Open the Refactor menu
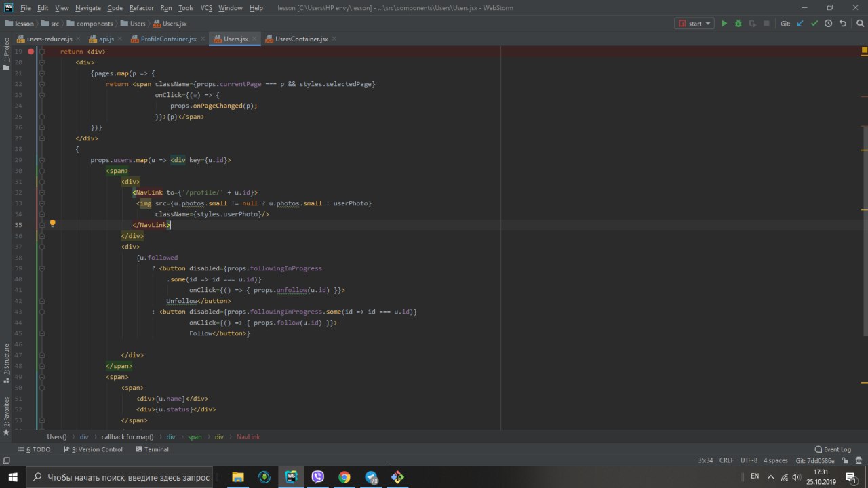 (x=141, y=8)
